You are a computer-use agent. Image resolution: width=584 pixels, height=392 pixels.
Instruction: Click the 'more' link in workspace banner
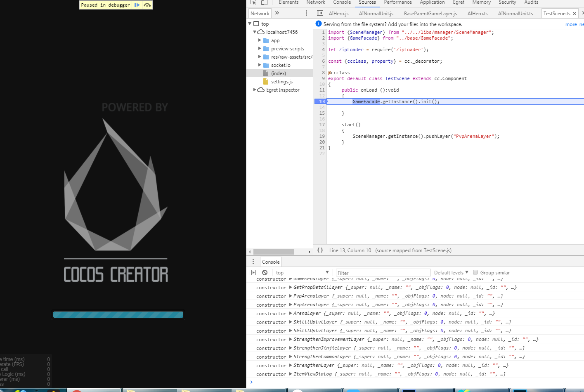(571, 24)
